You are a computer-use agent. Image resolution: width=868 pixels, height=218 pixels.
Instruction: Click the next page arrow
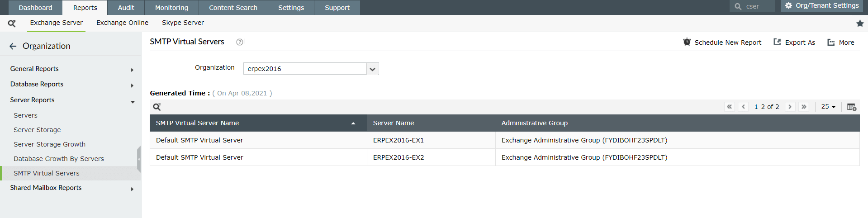point(790,107)
